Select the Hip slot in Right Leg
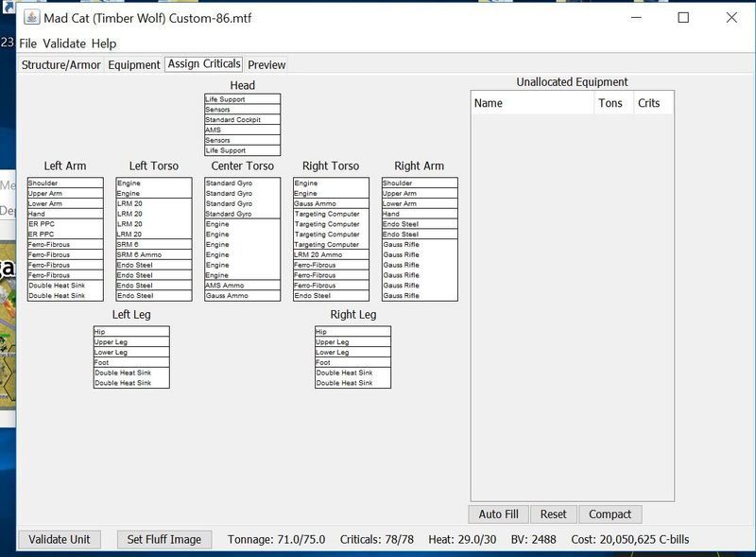The height and width of the screenshot is (557, 756). [x=352, y=332]
